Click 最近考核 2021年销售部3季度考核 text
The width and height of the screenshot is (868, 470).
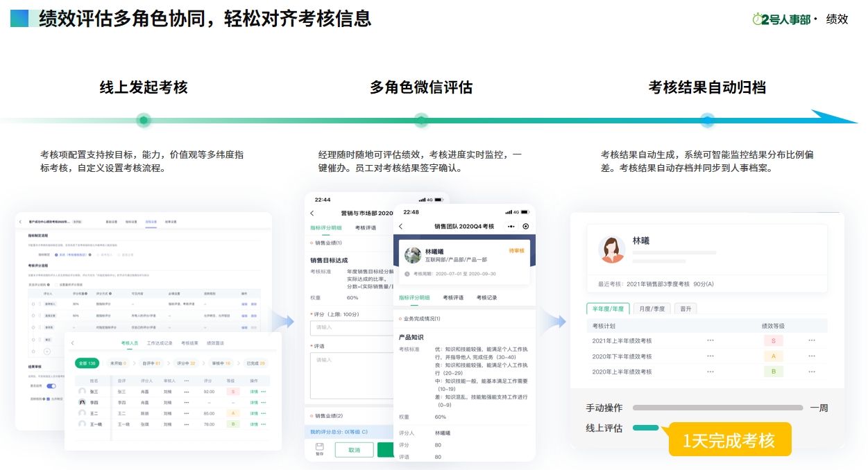pyautogui.click(x=656, y=284)
